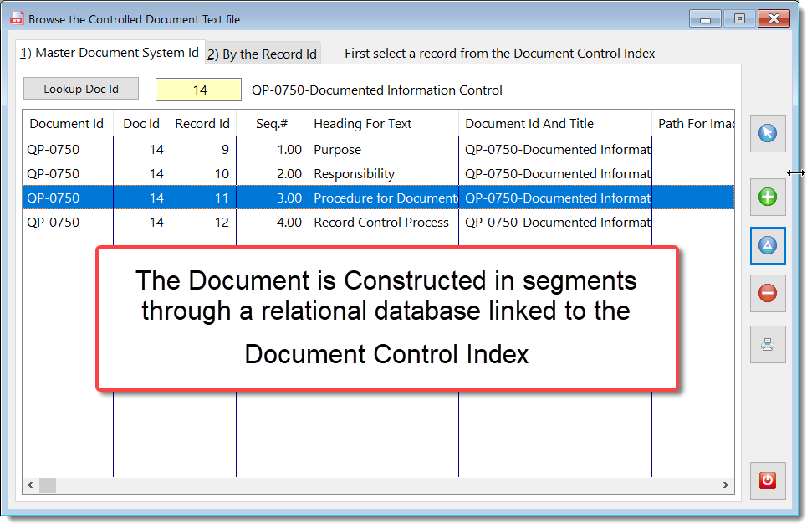Image resolution: width=812 pixels, height=529 pixels.
Task: Click the instruction text about Document Control Index
Action: (498, 53)
